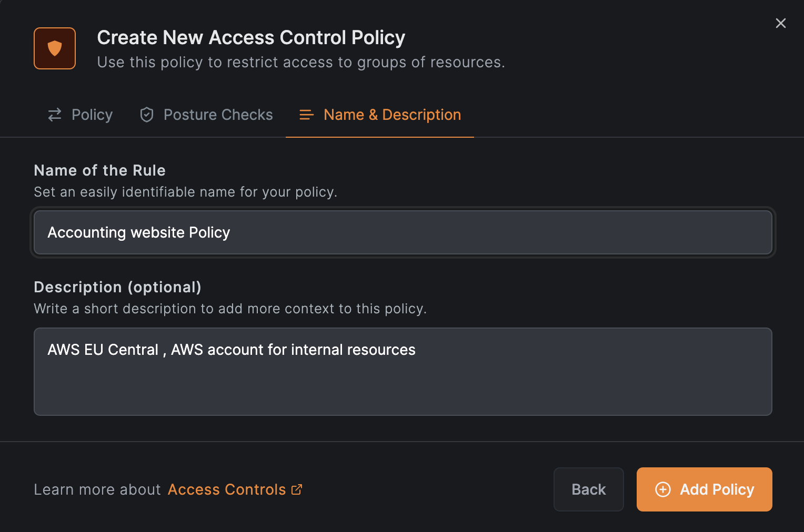Go back with the Back button
804x532 pixels.
point(589,489)
